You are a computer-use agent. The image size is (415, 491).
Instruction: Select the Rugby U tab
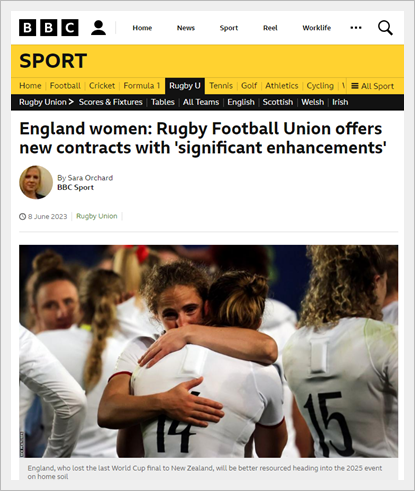coord(185,86)
